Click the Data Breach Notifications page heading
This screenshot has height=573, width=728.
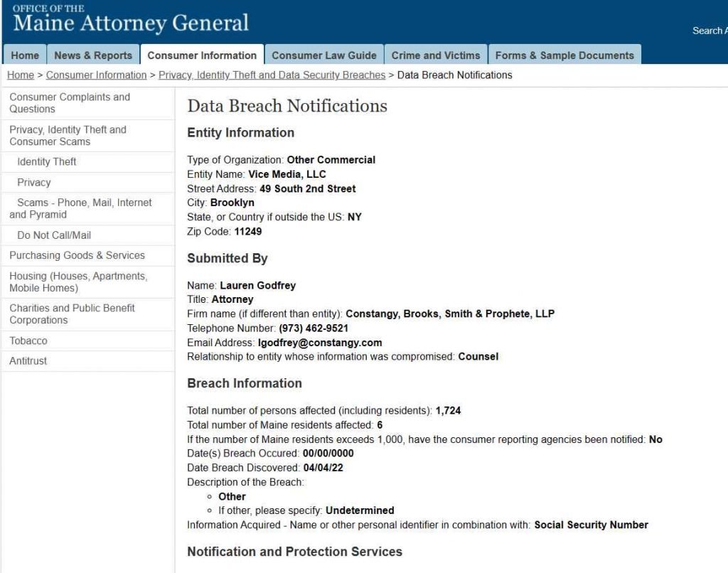coord(287,106)
